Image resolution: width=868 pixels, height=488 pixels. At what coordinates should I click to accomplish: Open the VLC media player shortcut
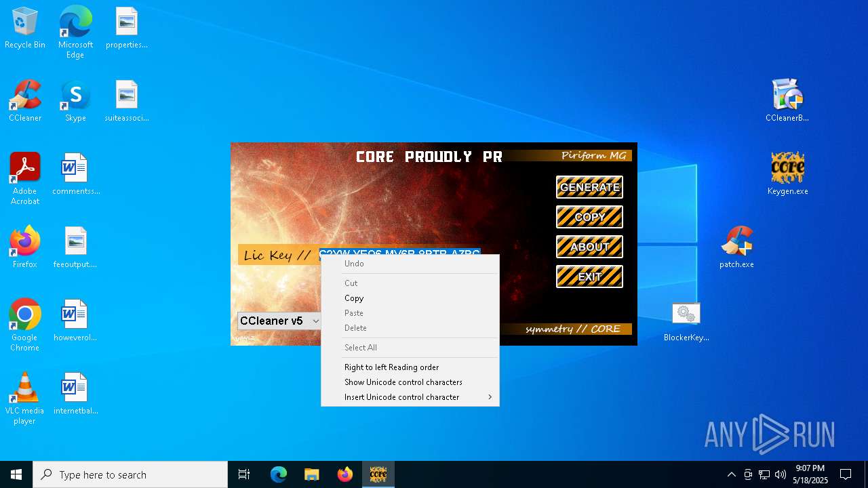25,399
